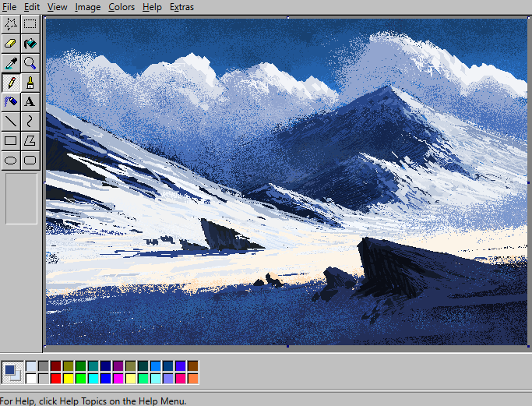The height and width of the screenshot is (406, 532).
Task: Choose the dark green color swatch
Action: pyautogui.click(x=81, y=366)
